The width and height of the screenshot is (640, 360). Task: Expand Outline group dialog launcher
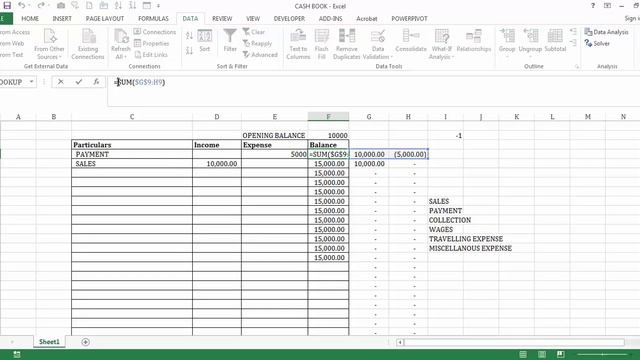pyautogui.click(x=577, y=67)
